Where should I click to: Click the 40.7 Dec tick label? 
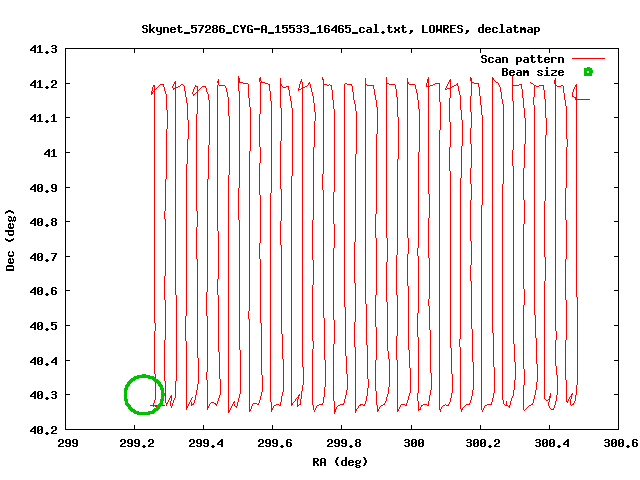[44, 257]
